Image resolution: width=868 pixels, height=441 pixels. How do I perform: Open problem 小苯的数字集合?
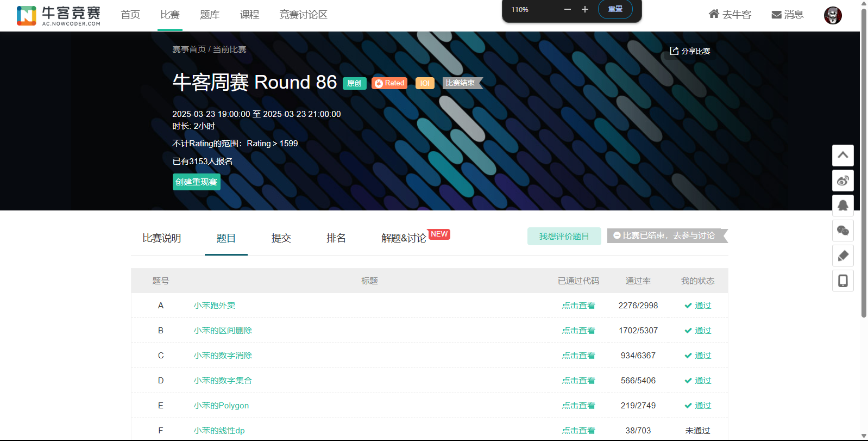click(223, 381)
